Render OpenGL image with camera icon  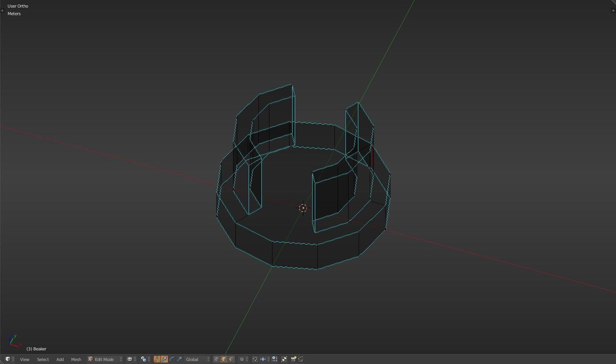(293, 359)
